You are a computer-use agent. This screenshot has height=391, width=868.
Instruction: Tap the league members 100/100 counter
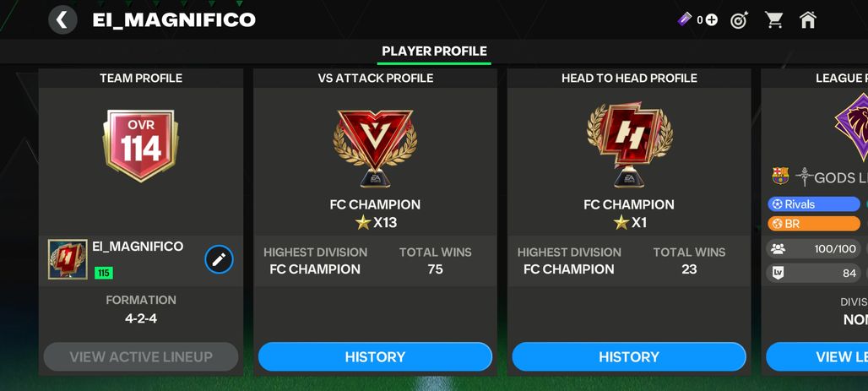tap(814, 248)
